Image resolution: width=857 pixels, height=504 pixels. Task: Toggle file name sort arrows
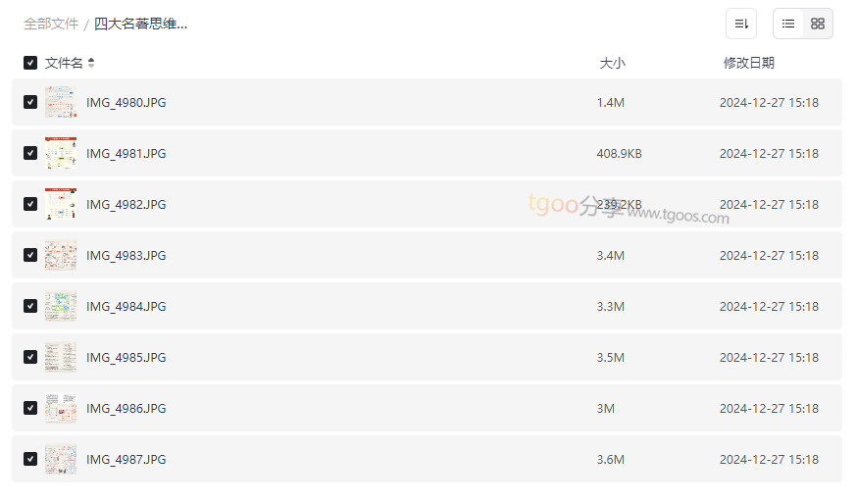tap(91, 63)
